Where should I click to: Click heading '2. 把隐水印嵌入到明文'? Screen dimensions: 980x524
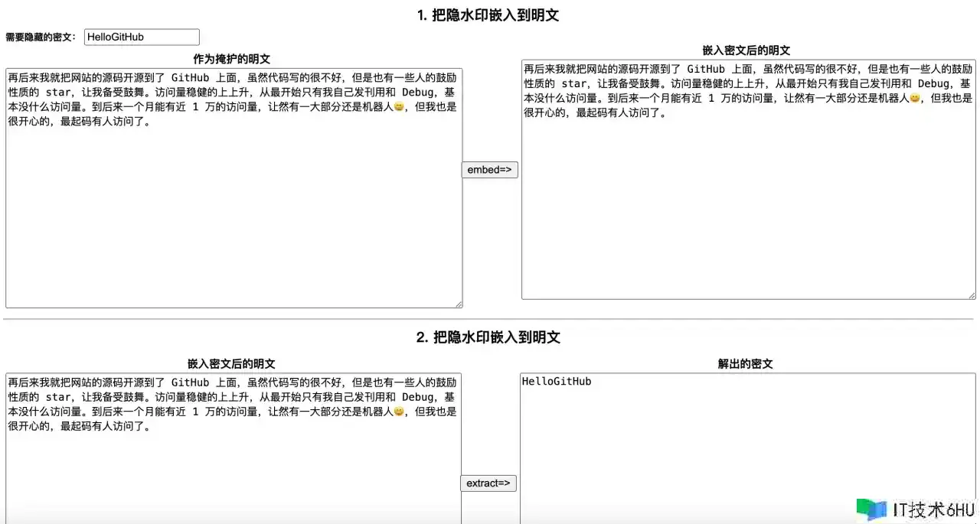(488, 337)
